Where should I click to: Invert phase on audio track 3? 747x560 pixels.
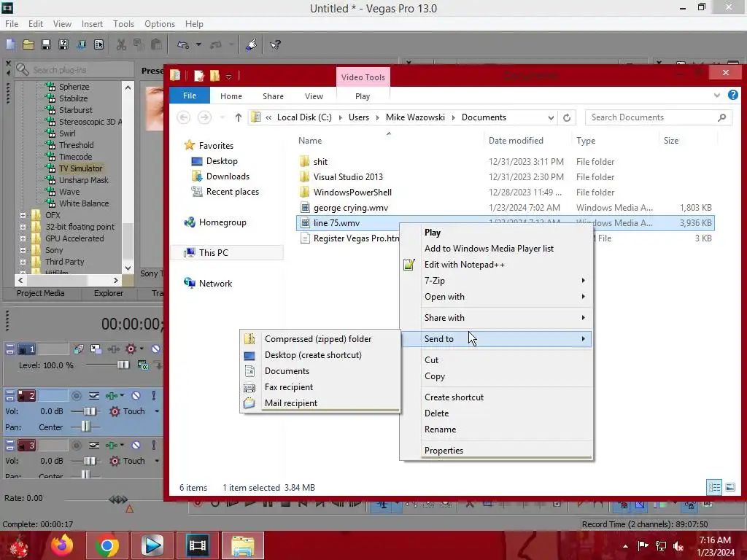[x=94, y=446]
